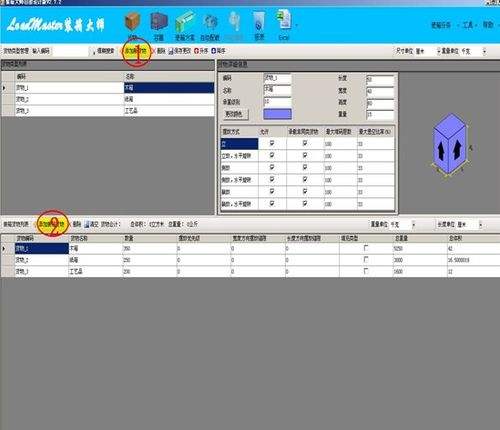Click the add new cargo type button
500x430 pixels.
coord(136,51)
